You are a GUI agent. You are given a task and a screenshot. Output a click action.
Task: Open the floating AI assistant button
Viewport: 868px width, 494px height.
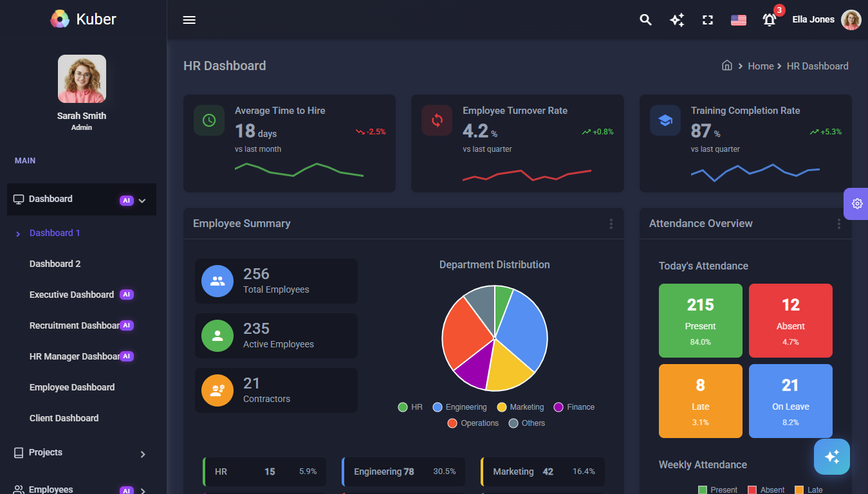click(x=832, y=457)
